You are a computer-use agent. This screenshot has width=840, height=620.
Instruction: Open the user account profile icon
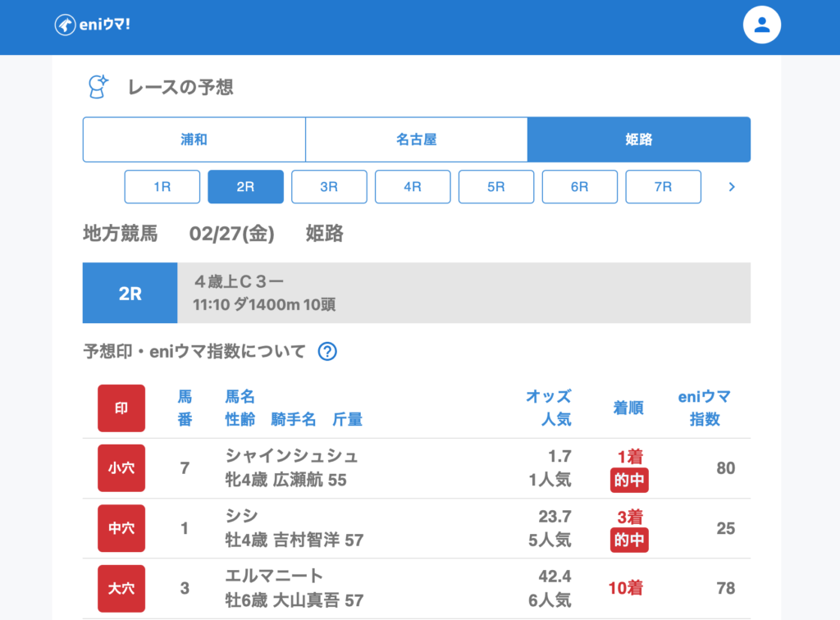[x=761, y=25]
